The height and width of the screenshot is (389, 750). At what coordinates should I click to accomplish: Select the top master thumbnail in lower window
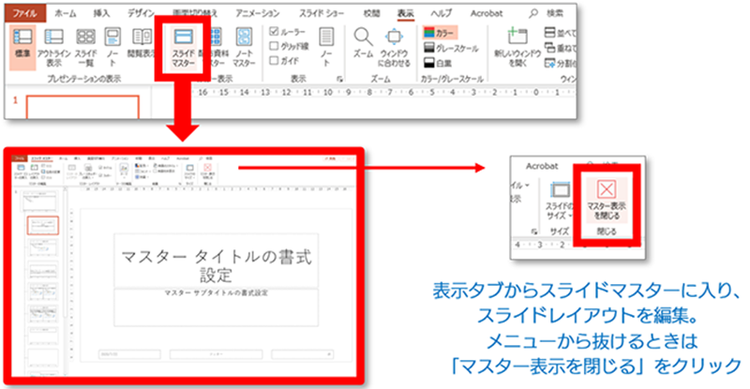[39, 201]
